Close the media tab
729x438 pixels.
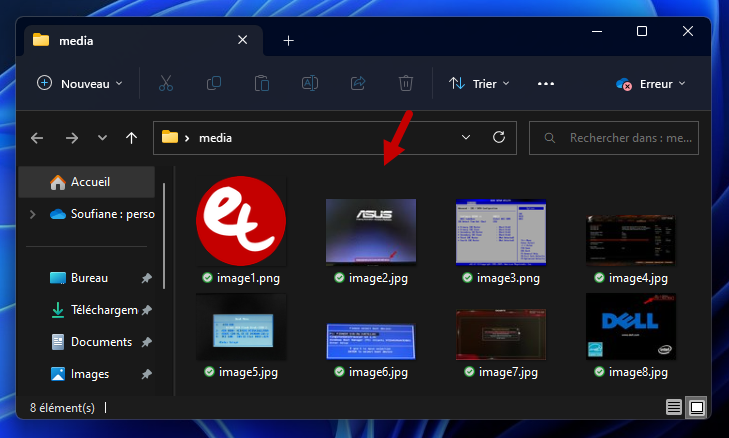[x=243, y=40]
